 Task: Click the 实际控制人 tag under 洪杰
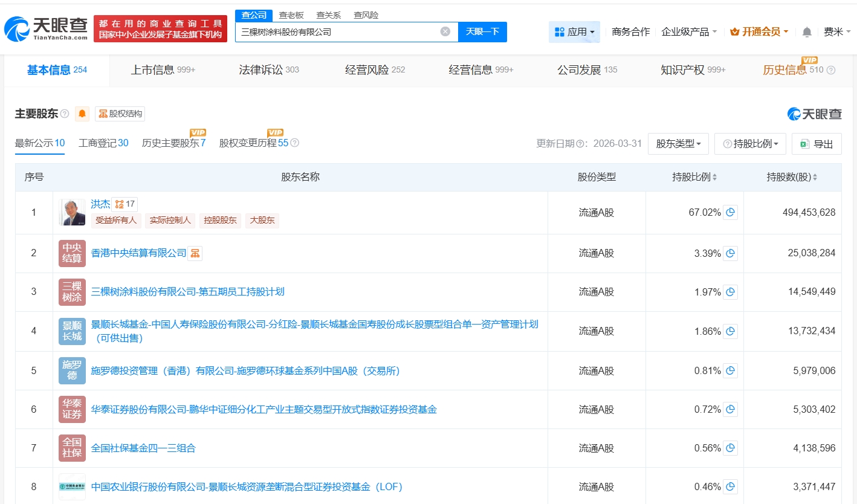(x=170, y=220)
